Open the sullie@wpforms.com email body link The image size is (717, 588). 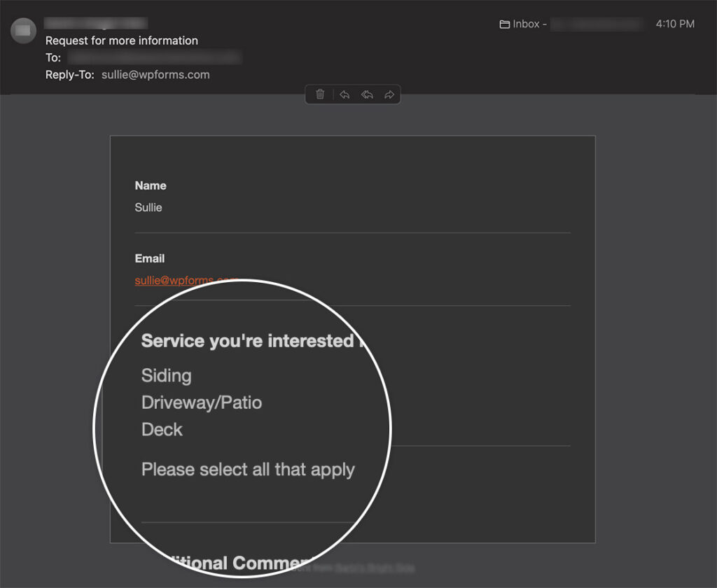(184, 280)
